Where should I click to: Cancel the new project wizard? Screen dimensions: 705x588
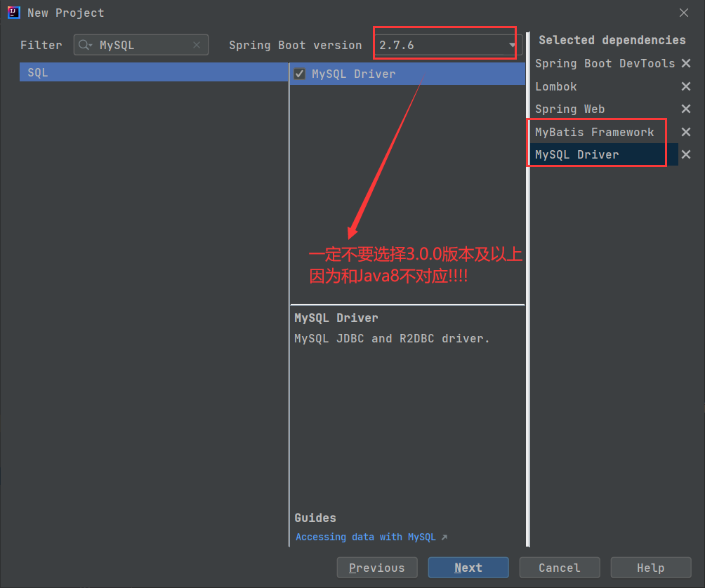click(560, 568)
